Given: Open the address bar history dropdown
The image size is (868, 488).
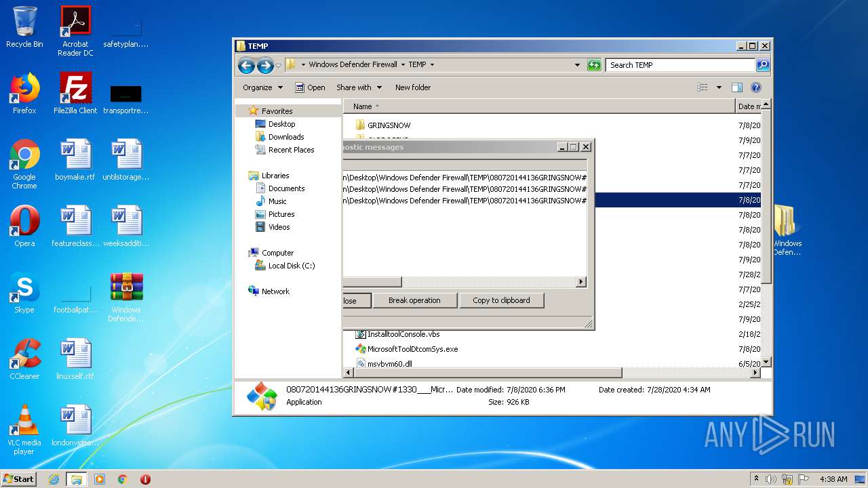Looking at the screenshot, I should [577, 65].
